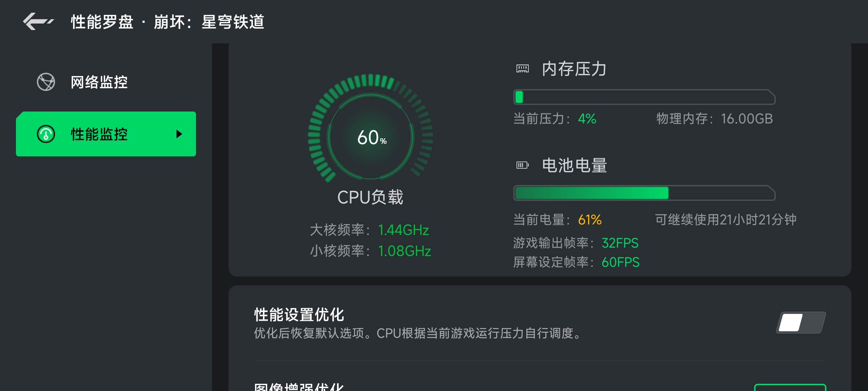Click the 游戏输出帧率 32FPS reading
The image size is (868, 391).
pos(620,243)
